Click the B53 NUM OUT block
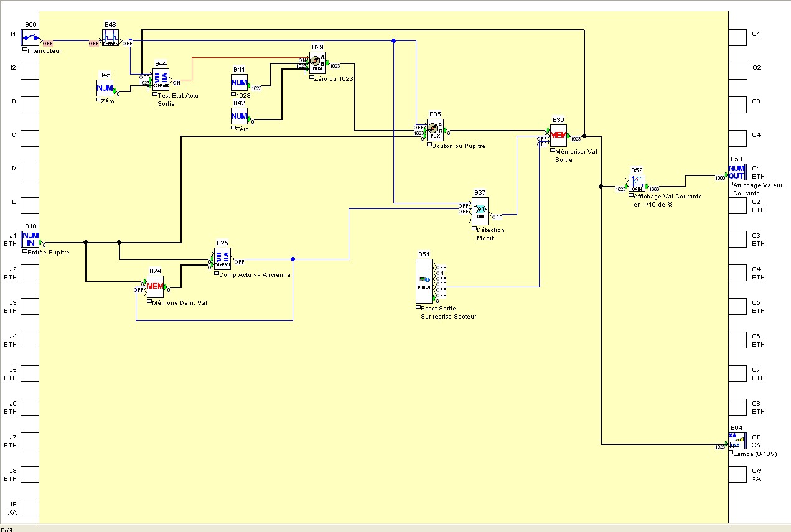Image resolution: width=791 pixels, height=532 pixels. pos(737,172)
